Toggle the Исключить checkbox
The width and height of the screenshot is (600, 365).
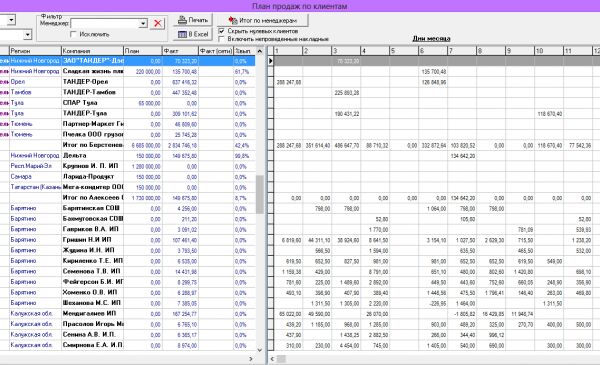73,34
